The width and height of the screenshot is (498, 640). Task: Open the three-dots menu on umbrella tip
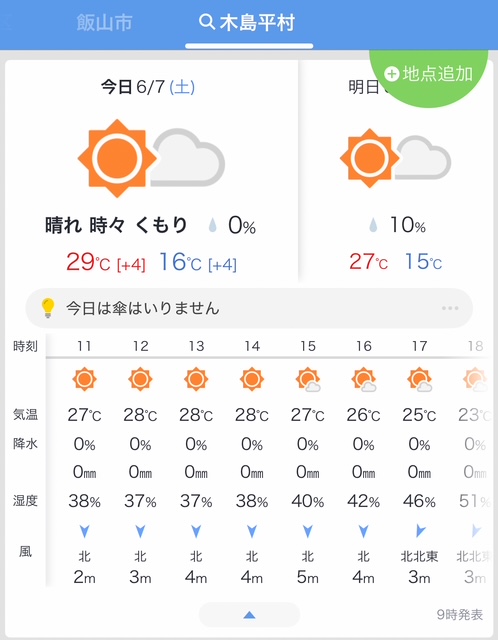coord(450,308)
